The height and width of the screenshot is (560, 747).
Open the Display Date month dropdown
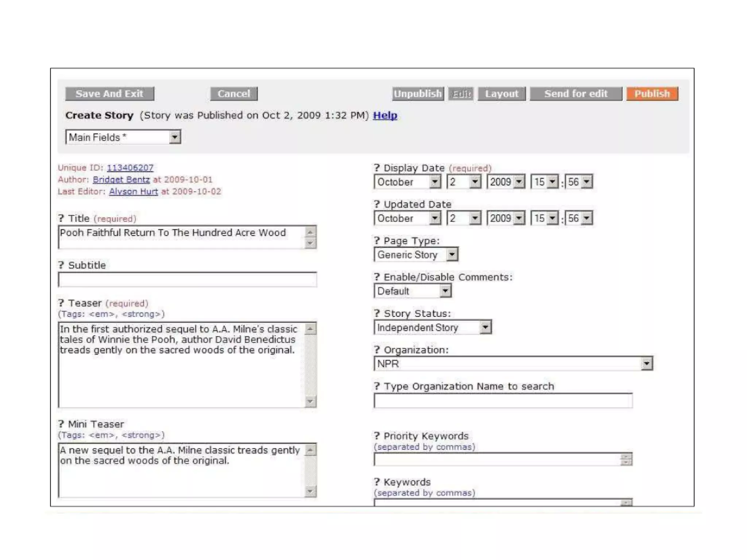407,182
